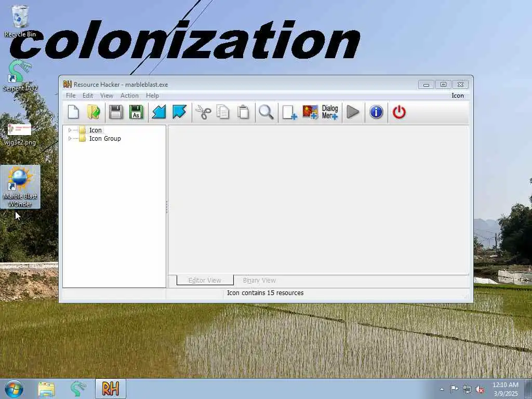Click the panel splitter grip handle
The width and height of the screenshot is (532, 399).
click(x=167, y=207)
